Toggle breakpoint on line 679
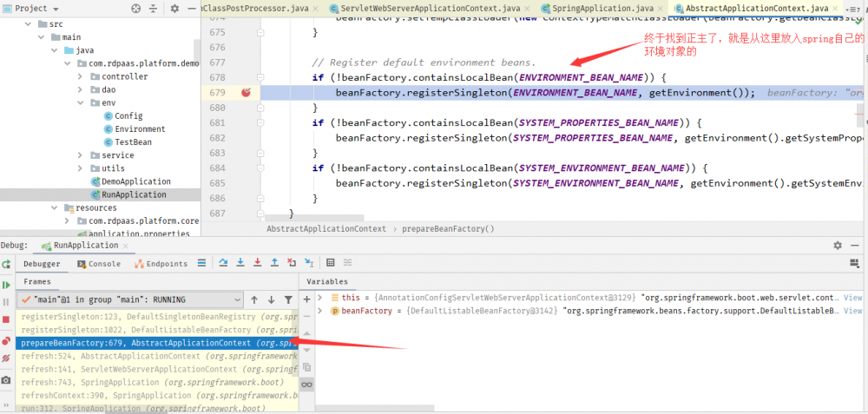 (x=247, y=93)
